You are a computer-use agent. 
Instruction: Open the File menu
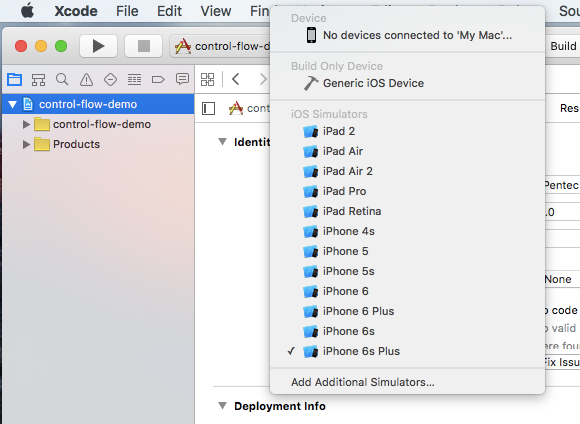pos(127,11)
